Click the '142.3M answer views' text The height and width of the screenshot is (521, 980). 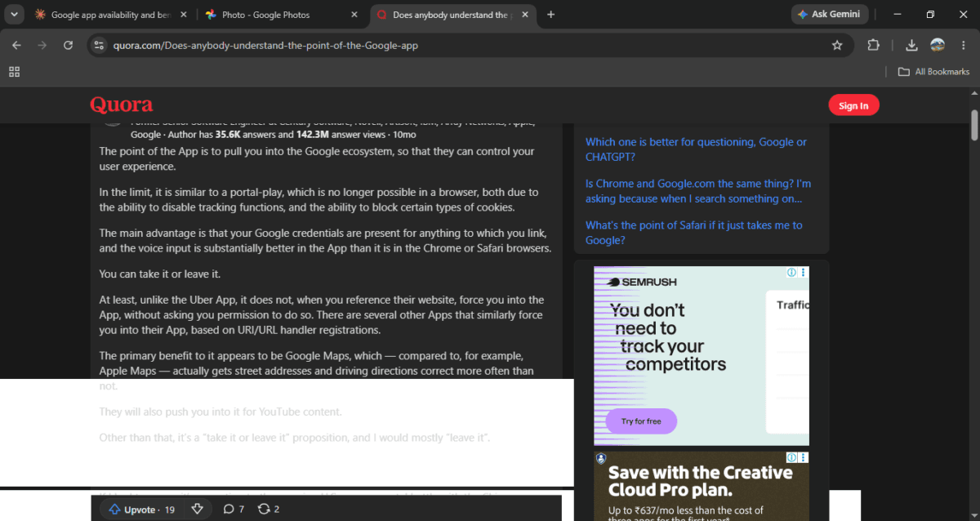(x=341, y=135)
